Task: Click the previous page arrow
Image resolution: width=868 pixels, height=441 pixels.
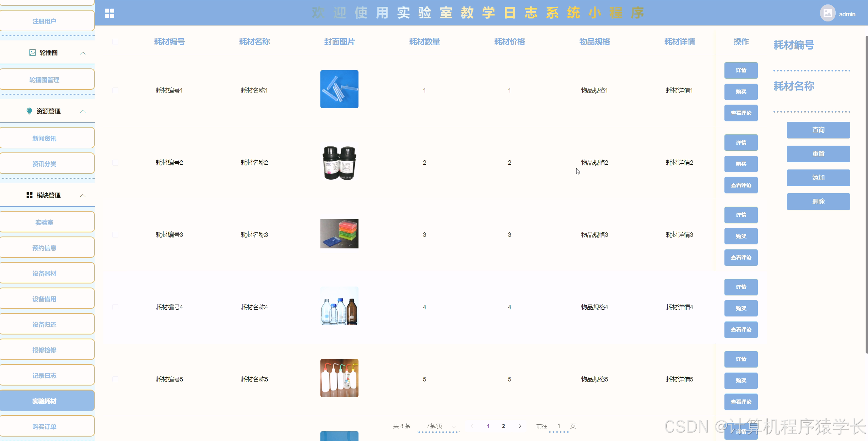Action: click(x=472, y=426)
